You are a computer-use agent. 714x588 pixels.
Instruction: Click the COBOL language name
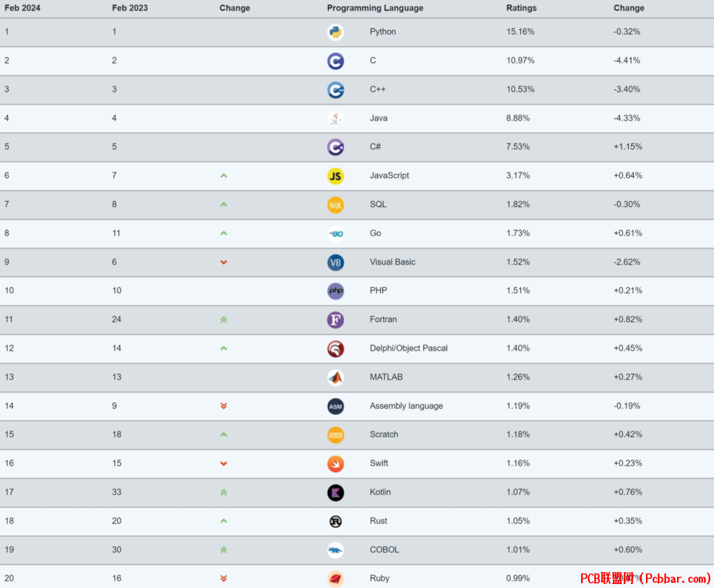click(x=384, y=550)
